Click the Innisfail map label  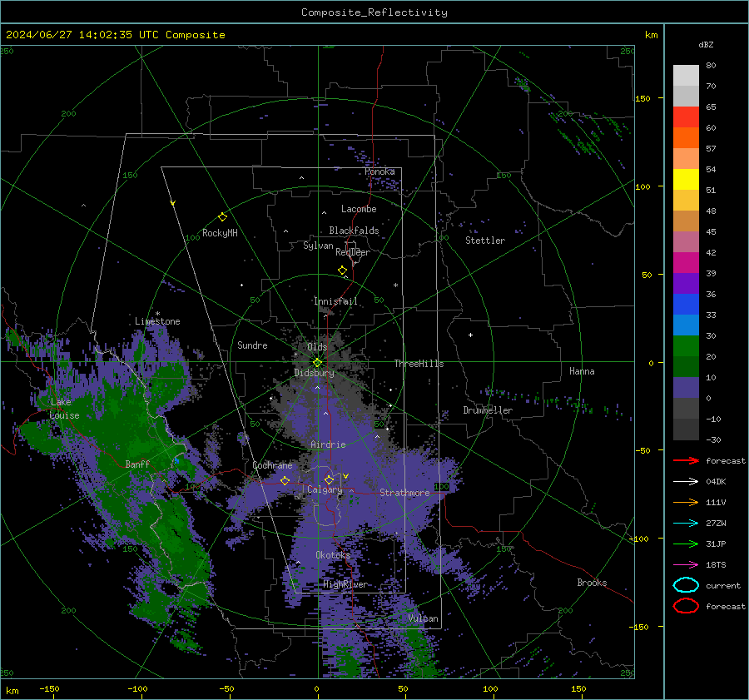[x=335, y=301]
